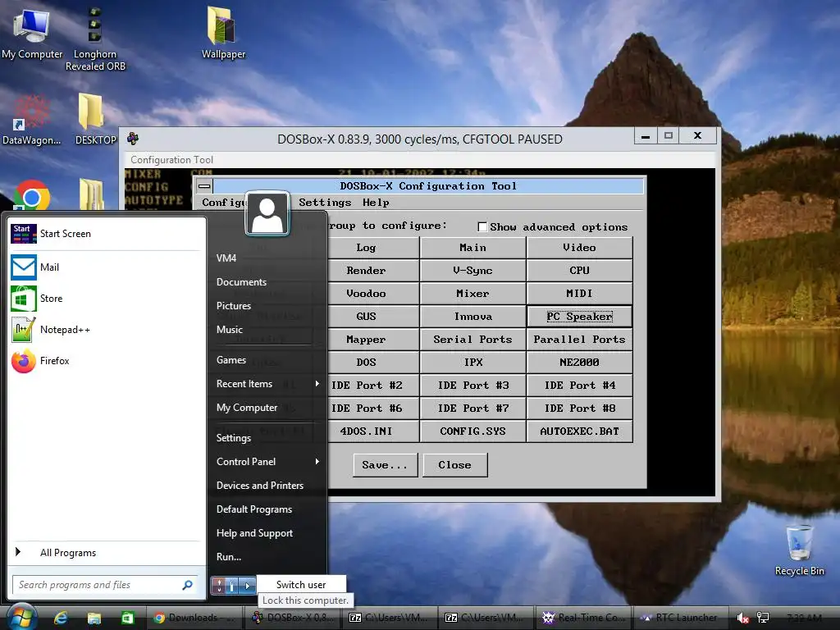The image size is (840, 630).
Task: Open IDE Port #7 settings
Action: (x=472, y=409)
